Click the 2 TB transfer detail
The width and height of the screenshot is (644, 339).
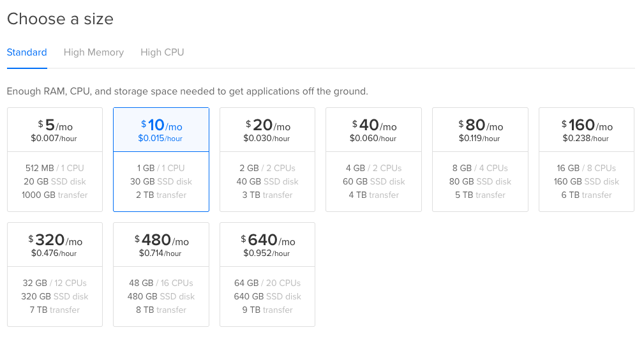click(x=161, y=195)
